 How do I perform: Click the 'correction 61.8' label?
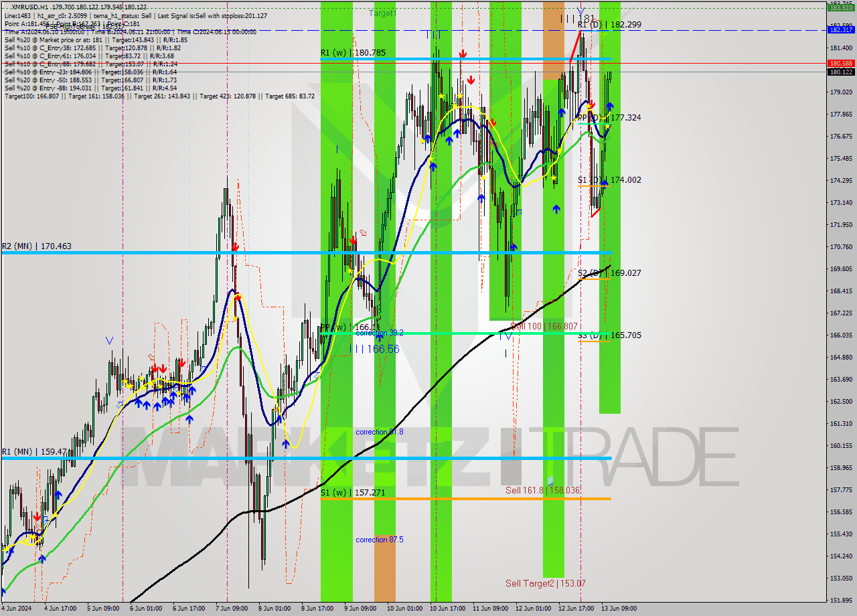pyautogui.click(x=379, y=432)
